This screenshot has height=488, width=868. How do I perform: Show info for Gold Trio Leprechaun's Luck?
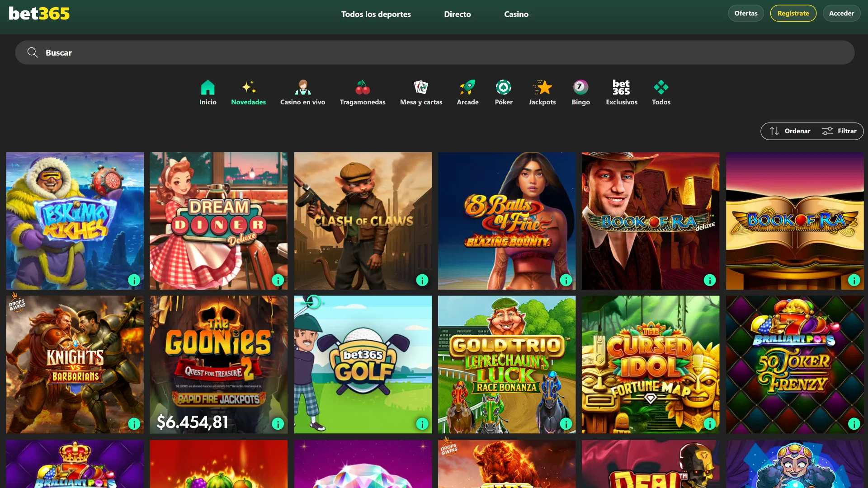(566, 424)
